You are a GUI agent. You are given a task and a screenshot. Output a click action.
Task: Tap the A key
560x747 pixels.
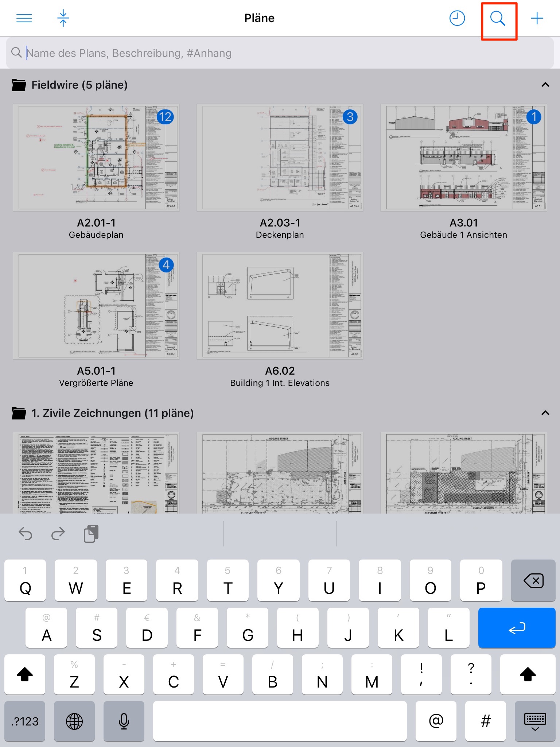click(x=46, y=628)
